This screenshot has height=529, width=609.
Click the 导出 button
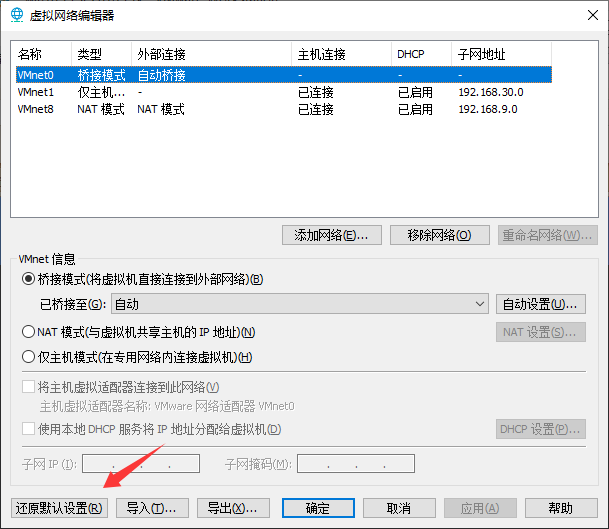pos(235,508)
